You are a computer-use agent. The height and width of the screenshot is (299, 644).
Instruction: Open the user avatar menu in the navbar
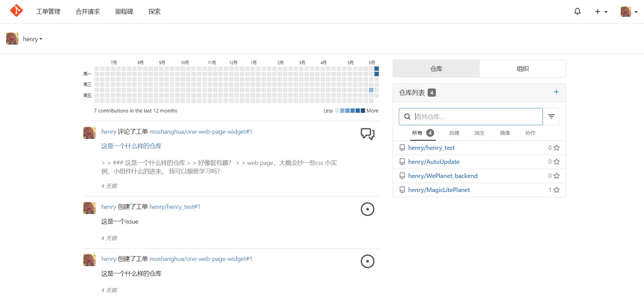click(x=629, y=12)
